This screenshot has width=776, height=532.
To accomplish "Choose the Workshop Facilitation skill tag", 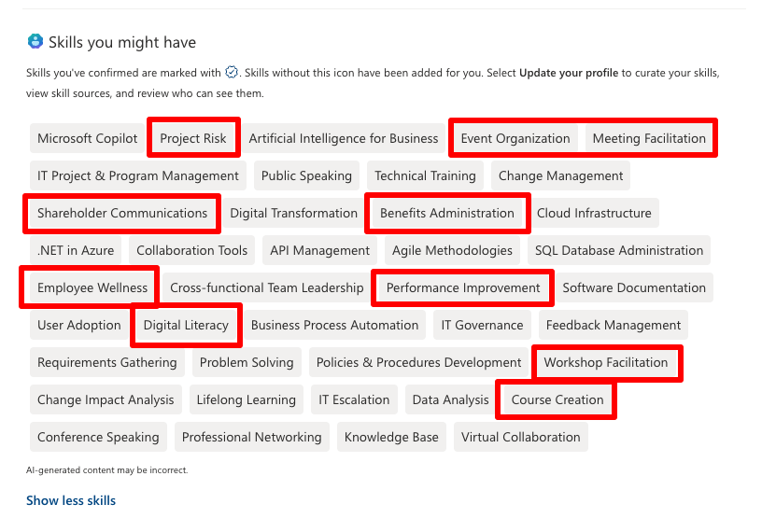I will click(606, 362).
